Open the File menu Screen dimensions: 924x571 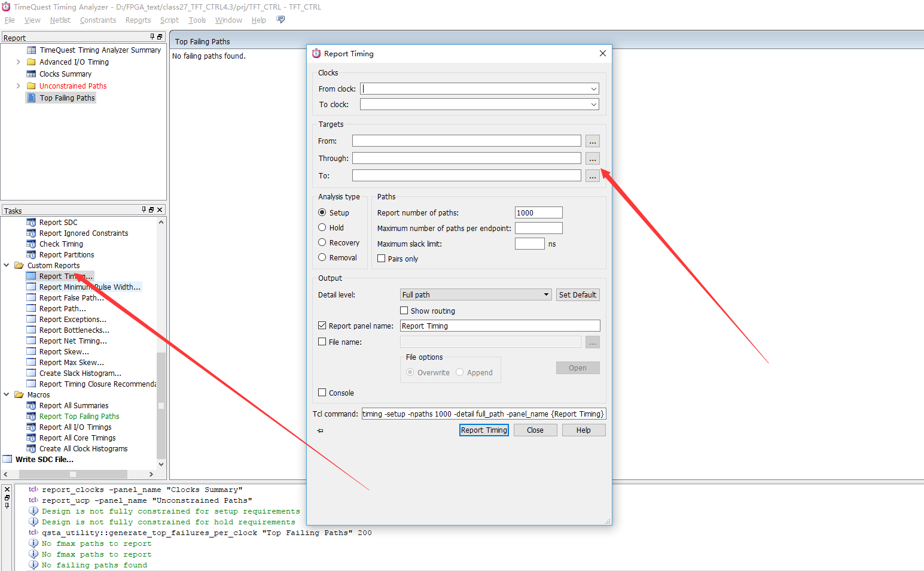10,20
